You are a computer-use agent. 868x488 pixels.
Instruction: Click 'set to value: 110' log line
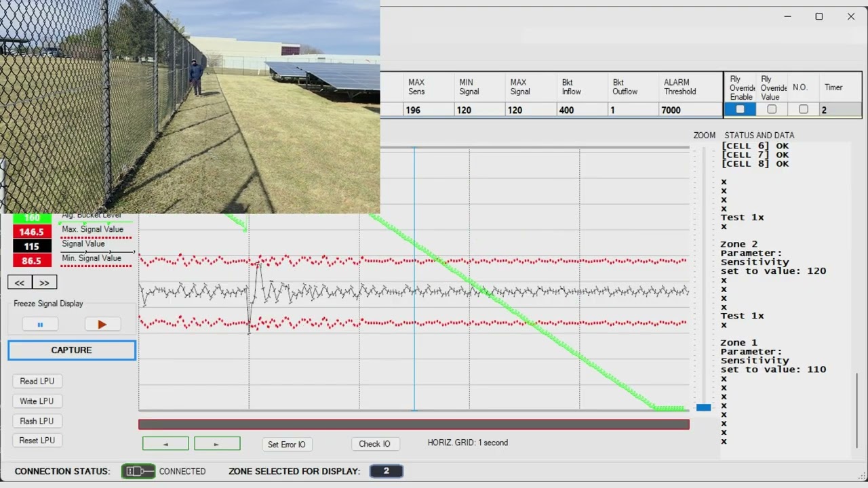point(773,369)
